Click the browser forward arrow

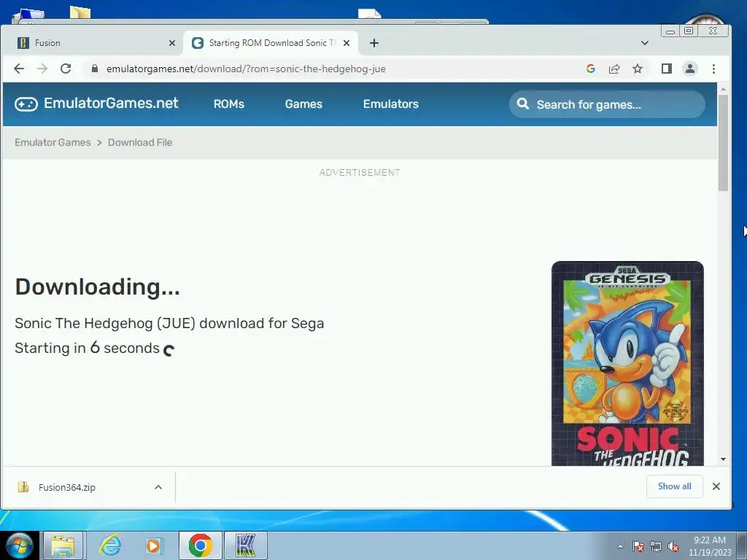pyautogui.click(x=42, y=69)
